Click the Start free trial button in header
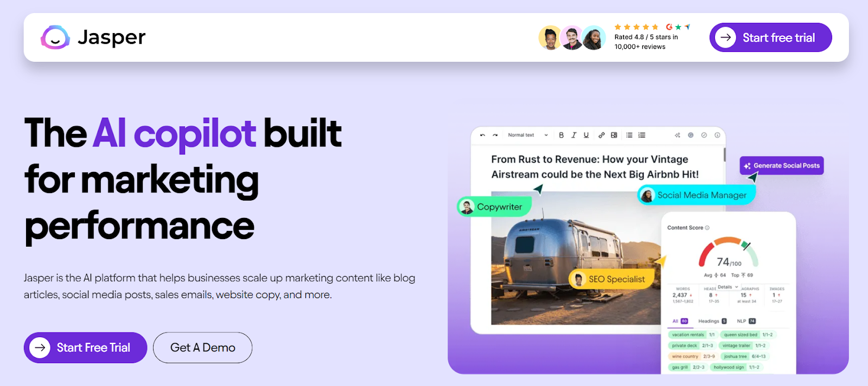 pyautogui.click(x=770, y=37)
